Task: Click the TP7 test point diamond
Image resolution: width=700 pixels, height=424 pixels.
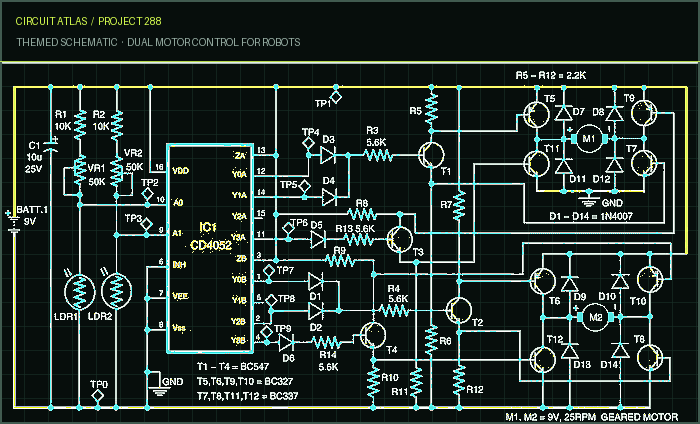Action: pos(269,270)
